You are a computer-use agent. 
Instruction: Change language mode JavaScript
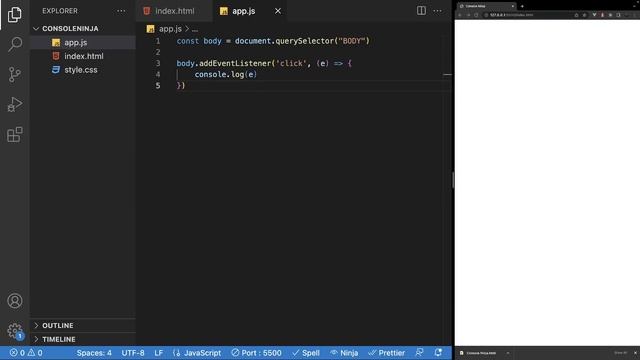[197, 353]
